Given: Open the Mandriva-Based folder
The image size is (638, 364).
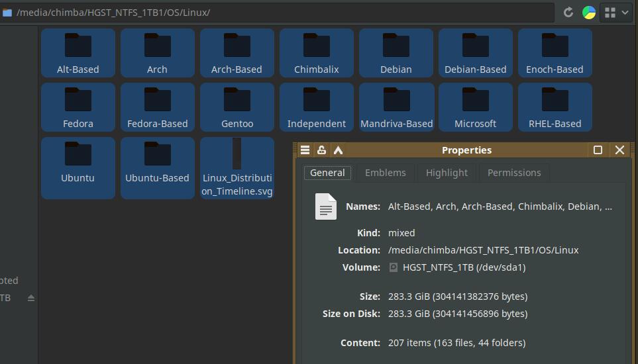Looking at the screenshot, I should [x=397, y=107].
